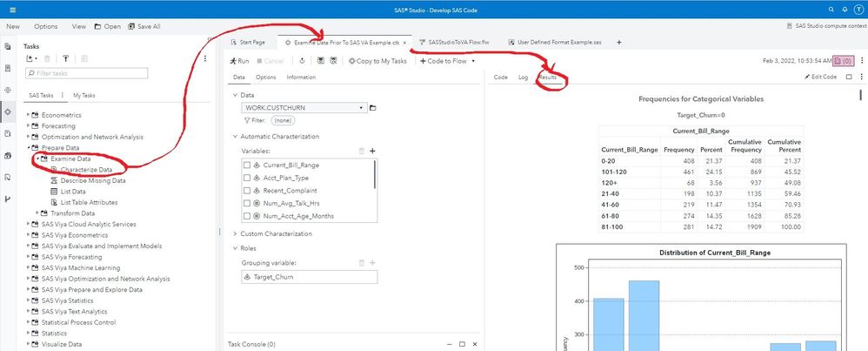
Task: Open the SASStudioToVA Flow.flw tab
Action: click(455, 42)
